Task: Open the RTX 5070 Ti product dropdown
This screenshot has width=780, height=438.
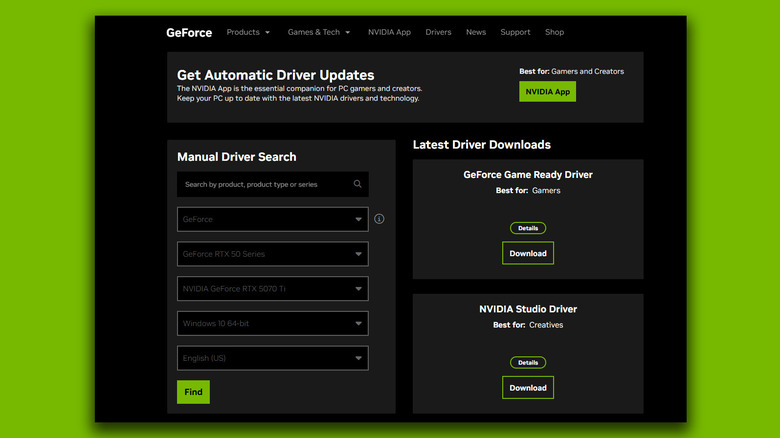Action: (273, 289)
